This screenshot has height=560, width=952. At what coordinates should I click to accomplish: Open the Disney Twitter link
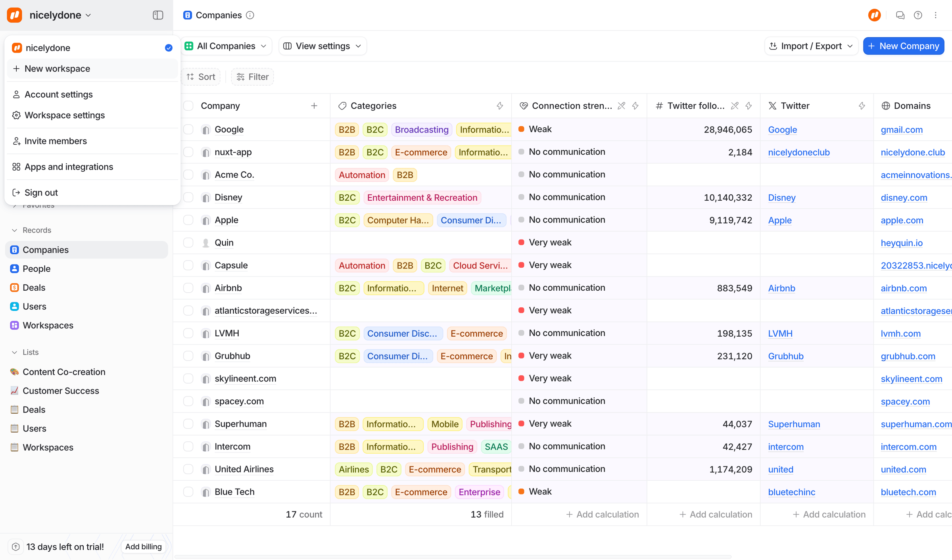(782, 198)
